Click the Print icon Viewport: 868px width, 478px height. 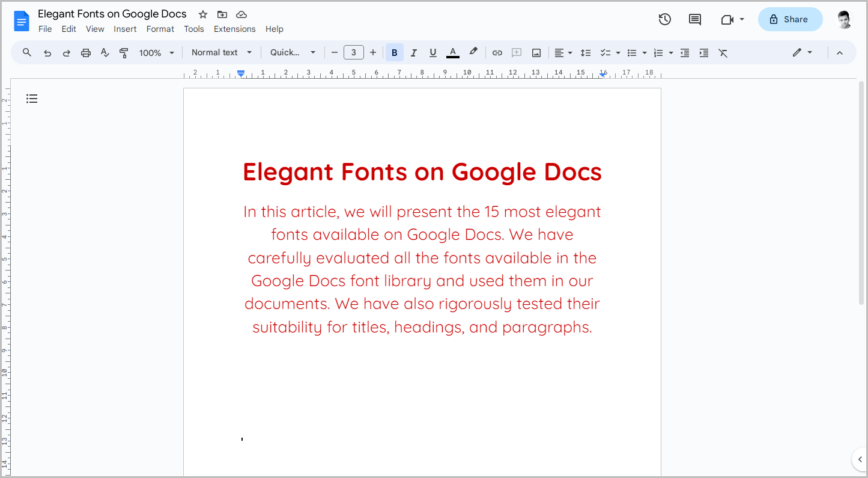[x=85, y=52]
